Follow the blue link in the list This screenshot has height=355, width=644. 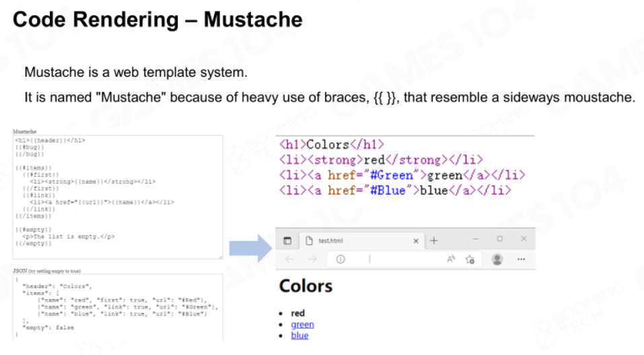pyautogui.click(x=299, y=335)
